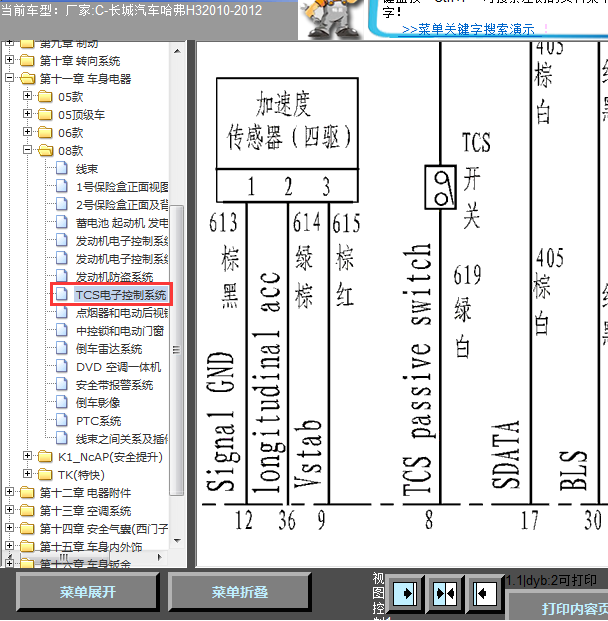608x621 pixels.
Task: Click the tree scrollbar down arrow
Action: (x=177, y=541)
